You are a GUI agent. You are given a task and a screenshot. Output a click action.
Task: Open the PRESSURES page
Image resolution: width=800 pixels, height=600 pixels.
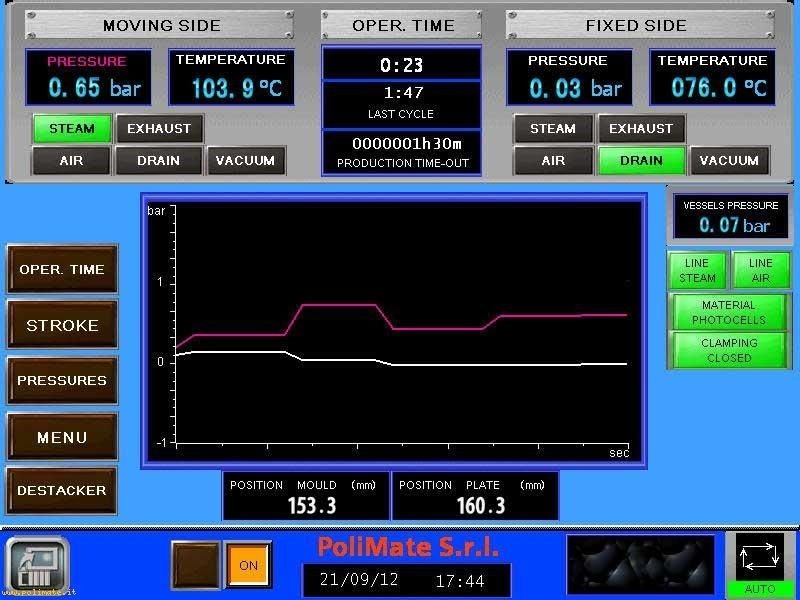click(62, 381)
